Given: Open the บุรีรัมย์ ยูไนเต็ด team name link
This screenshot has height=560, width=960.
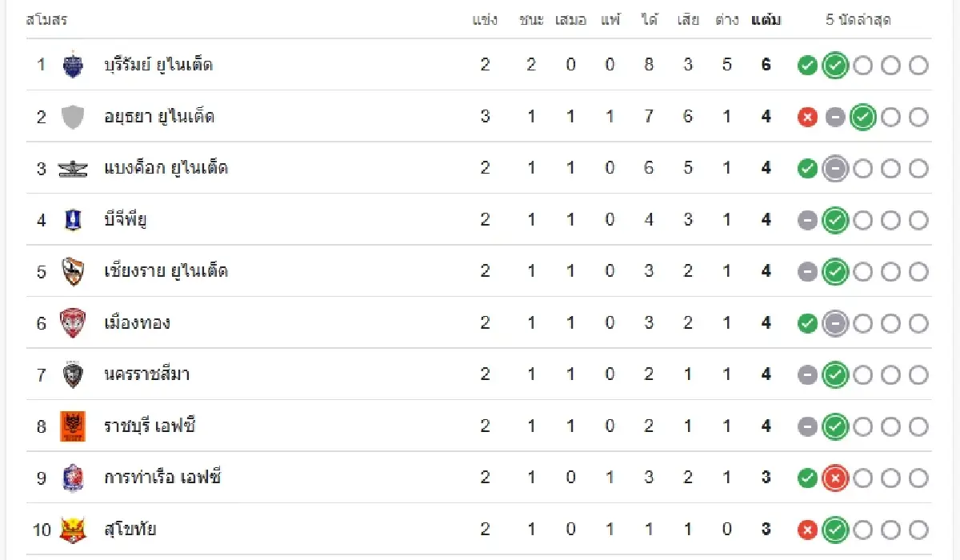Looking at the screenshot, I should coord(158,65).
